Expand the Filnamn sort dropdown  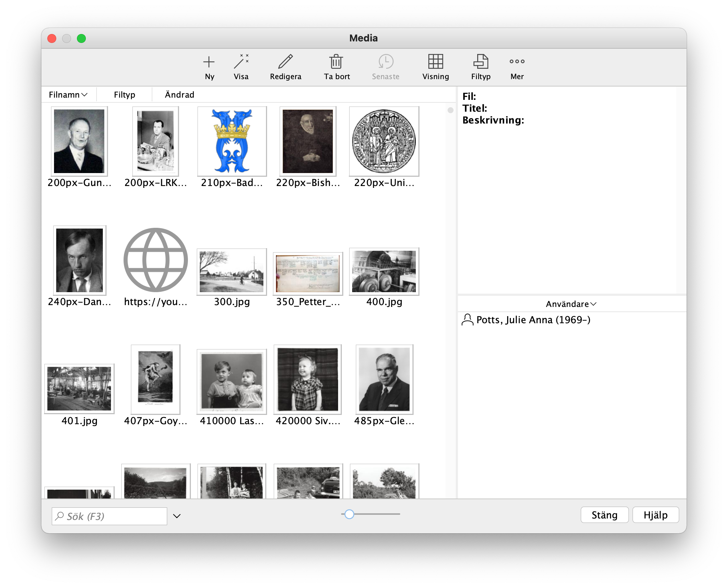68,95
